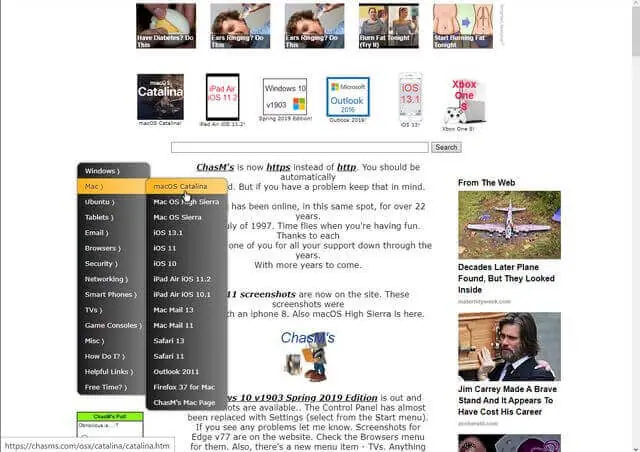Expand the Helpful Links menu
This screenshot has height=452, width=640.
(111, 372)
